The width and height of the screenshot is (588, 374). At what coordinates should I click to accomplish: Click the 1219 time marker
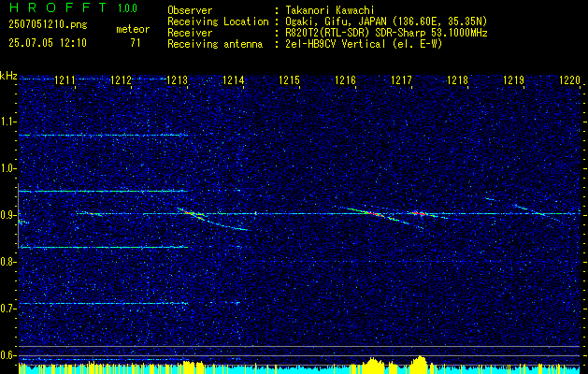point(513,79)
